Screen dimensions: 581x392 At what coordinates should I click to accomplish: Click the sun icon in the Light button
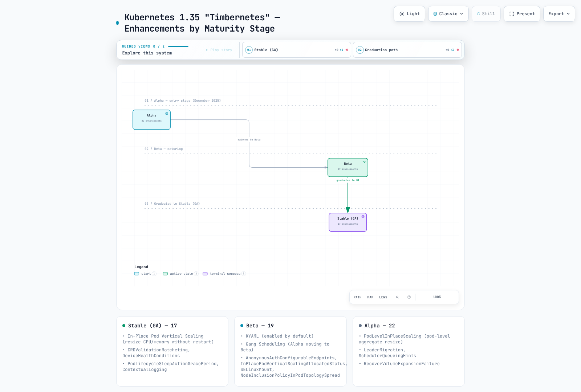point(402,14)
